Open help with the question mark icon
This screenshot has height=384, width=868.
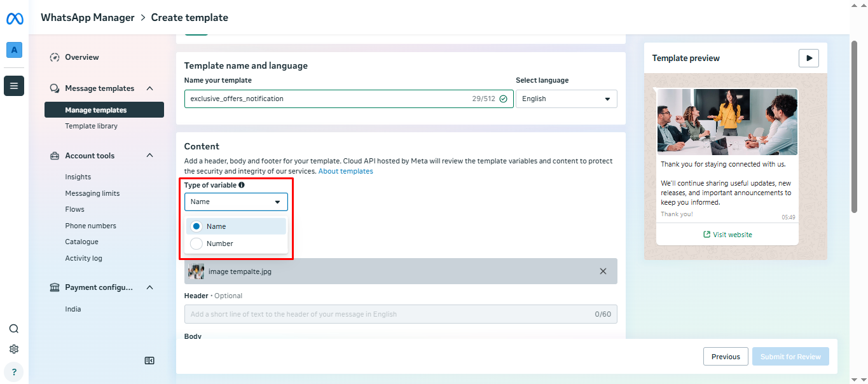[14, 372]
